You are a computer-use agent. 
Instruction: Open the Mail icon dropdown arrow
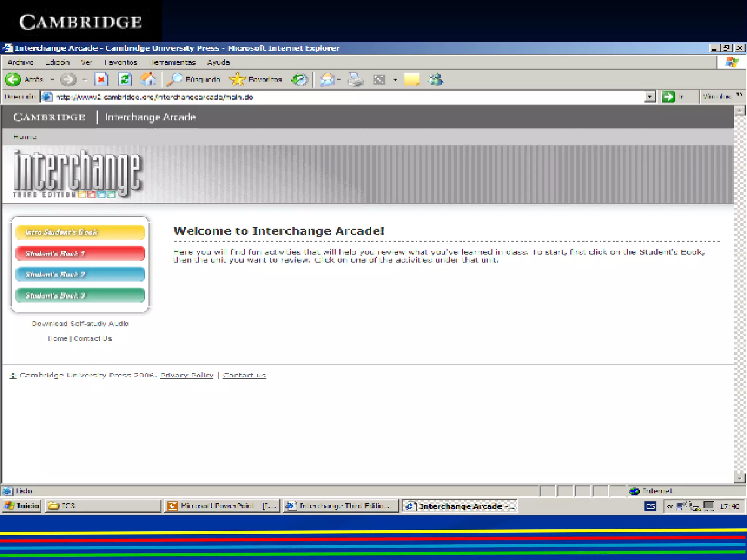tap(339, 79)
